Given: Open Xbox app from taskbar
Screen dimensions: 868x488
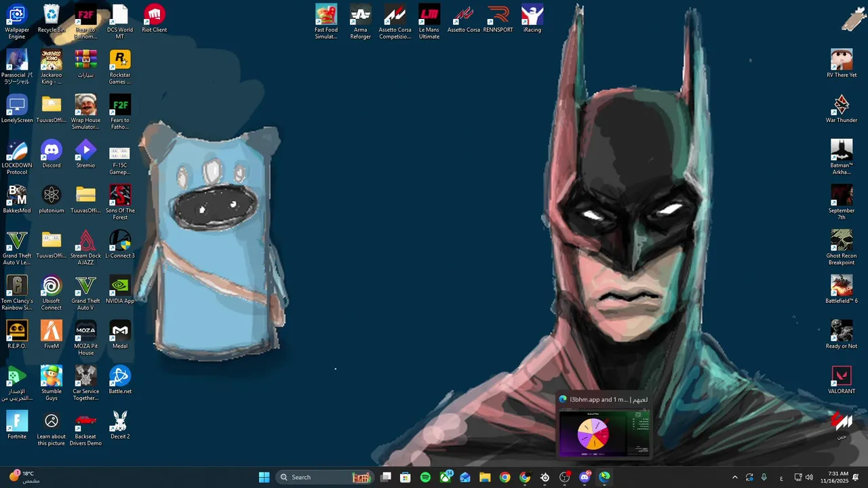Looking at the screenshot, I should pyautogui.click(x=446, y=477).
